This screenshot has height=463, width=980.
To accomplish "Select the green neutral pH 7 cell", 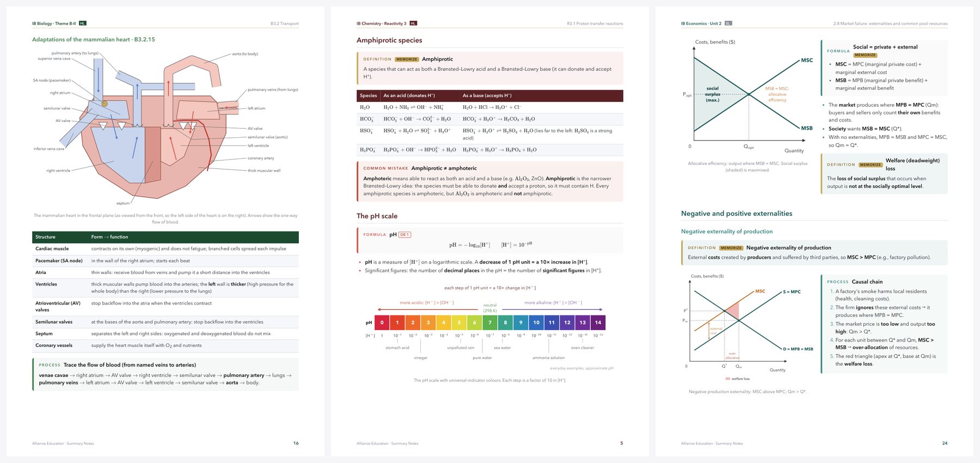I will (x=490, y=322).
